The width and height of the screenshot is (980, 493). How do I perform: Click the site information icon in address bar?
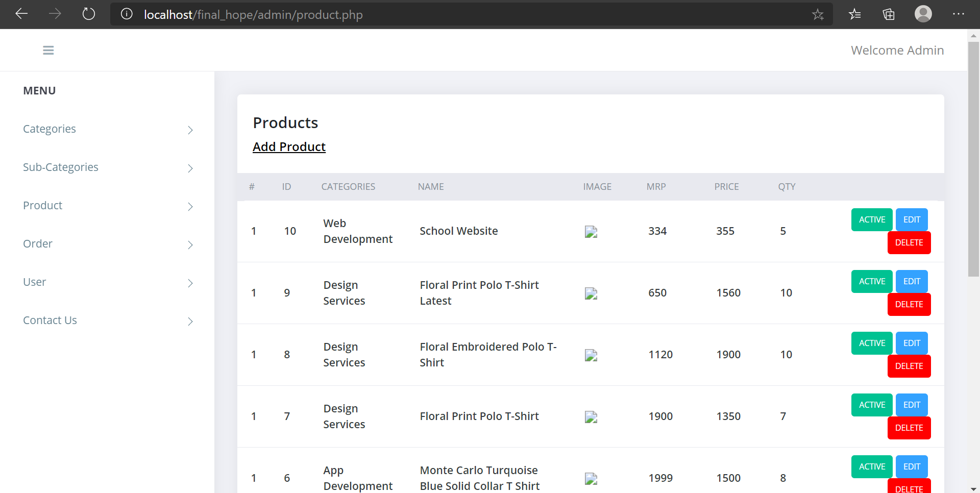click(126, 14)
